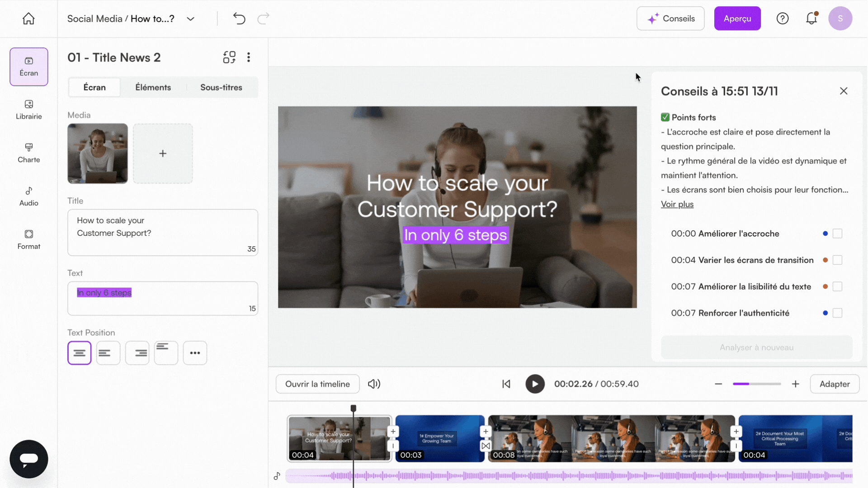Viewport: 868px width, 488px height.
Task: Click the change screen layout icon
Action: pos(229,57)
